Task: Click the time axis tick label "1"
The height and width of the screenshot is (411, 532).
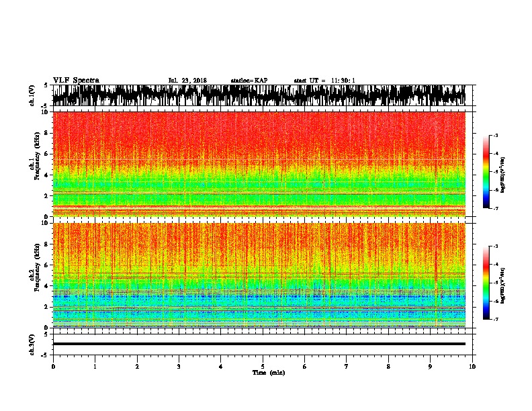Action: click(95, 366)
